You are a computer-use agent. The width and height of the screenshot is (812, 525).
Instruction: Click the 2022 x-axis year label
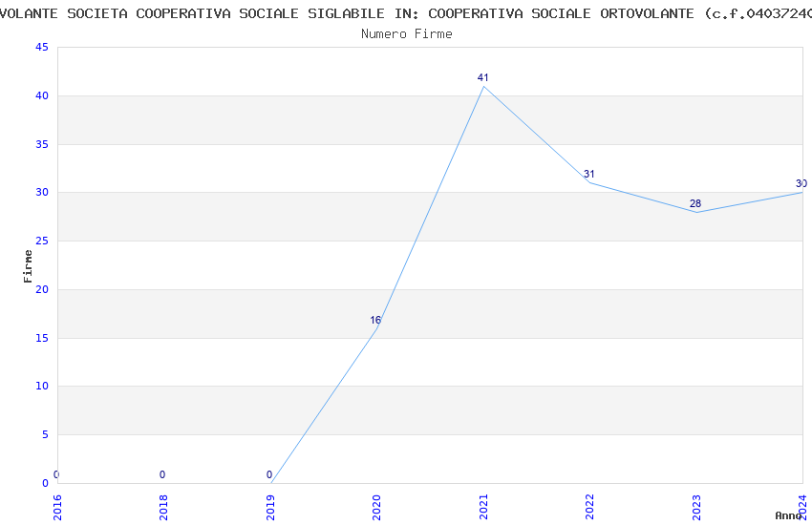click(x=589, y=507)
